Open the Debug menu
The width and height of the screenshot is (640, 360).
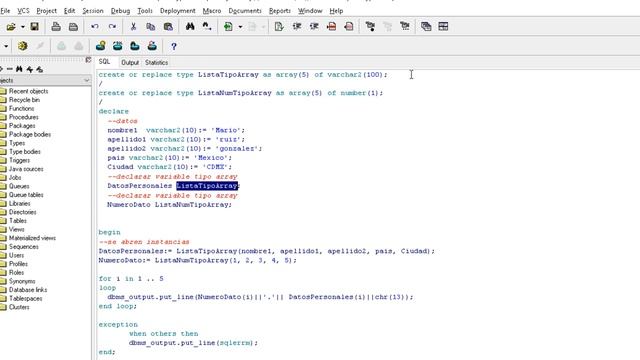click(x=120, y=11)
